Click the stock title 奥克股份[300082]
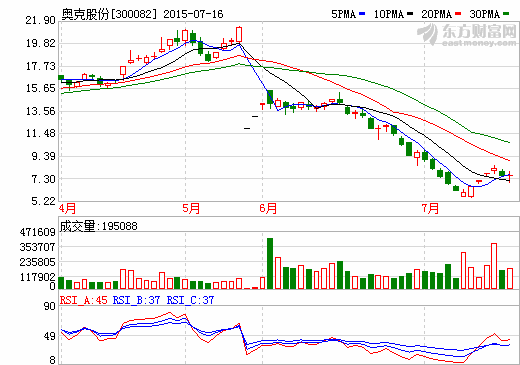520x365 pixels. [109, 14]
